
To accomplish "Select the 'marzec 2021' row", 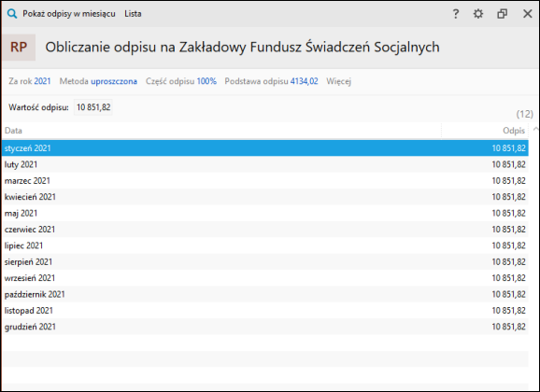I will pos(265,181).
